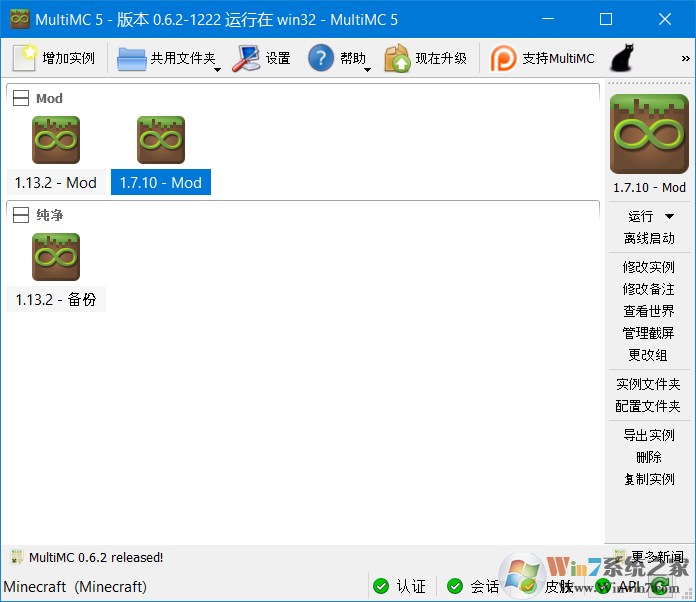Click the Mod group header text
Screen dimensions: 696x602
point(49,98)
